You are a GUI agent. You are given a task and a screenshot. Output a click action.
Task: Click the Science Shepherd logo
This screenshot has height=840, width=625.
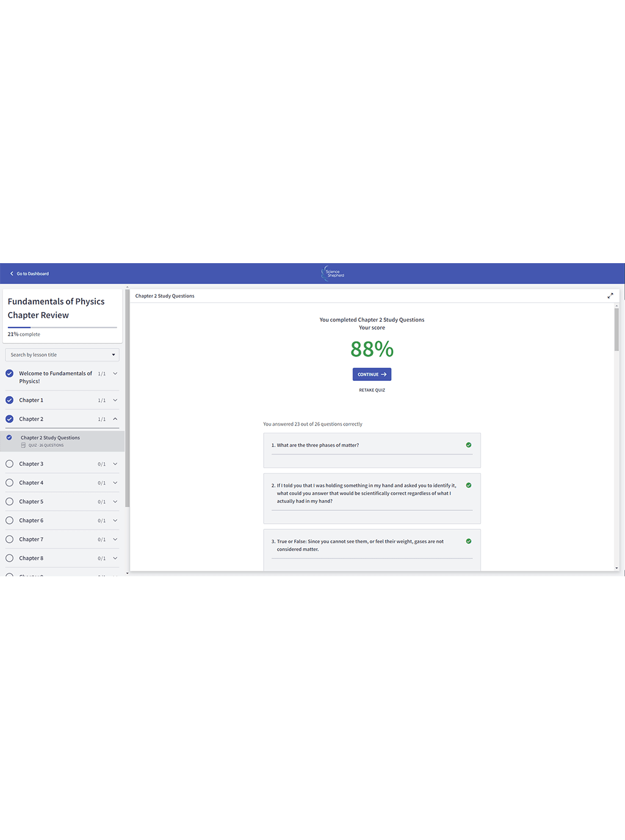click(333, 273)
